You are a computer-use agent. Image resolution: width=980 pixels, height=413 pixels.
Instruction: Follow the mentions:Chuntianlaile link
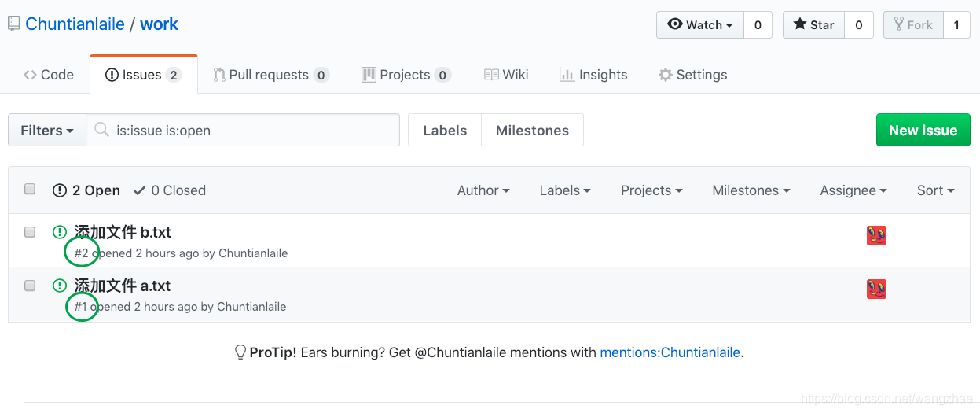tap(670, 352)
